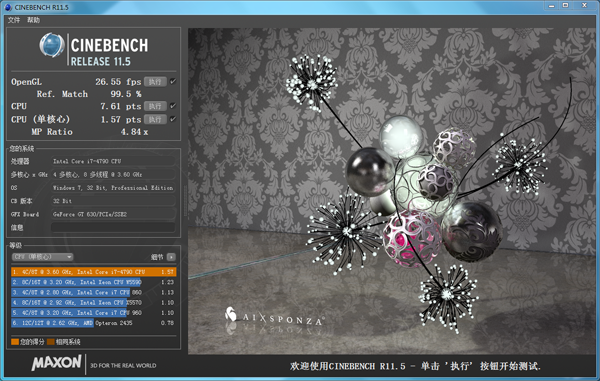
Task: Click the Cinebench globe logo icon
Action: click(x=52, y=45)
